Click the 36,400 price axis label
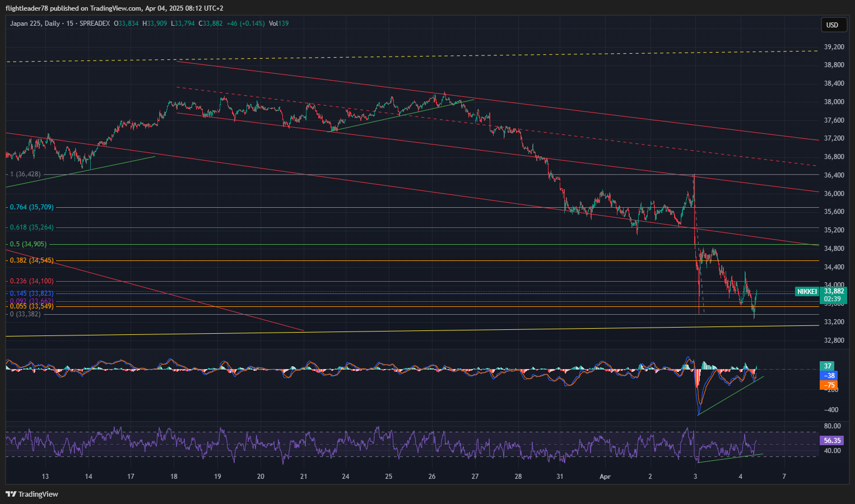The width and height of the screenshot is (855, 504). pyautogui.click(x=834, y=175)
